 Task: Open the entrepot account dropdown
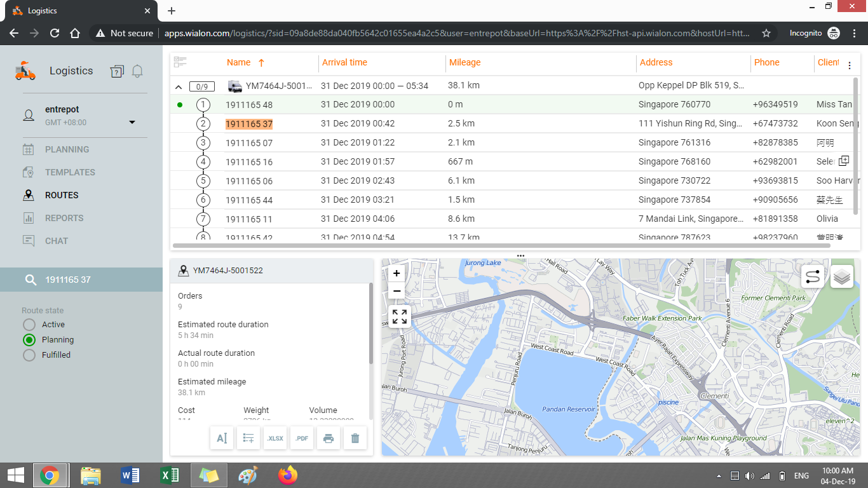point(132,122)
